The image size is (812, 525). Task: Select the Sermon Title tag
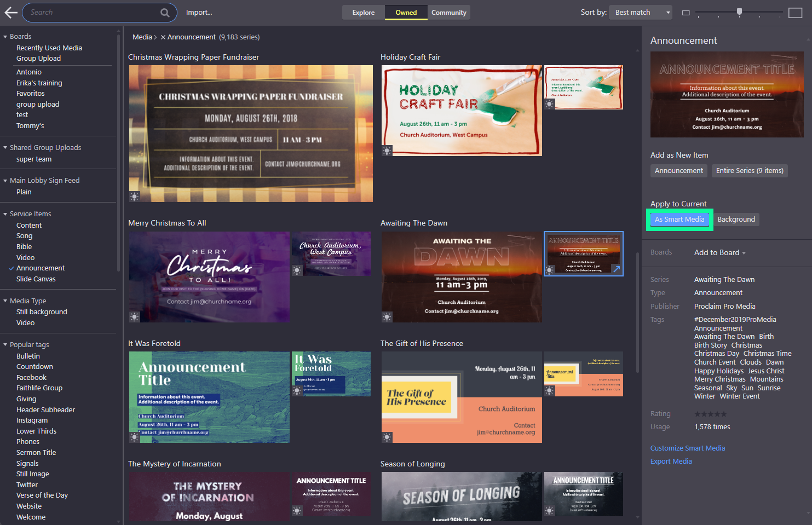tap(36, 453)
